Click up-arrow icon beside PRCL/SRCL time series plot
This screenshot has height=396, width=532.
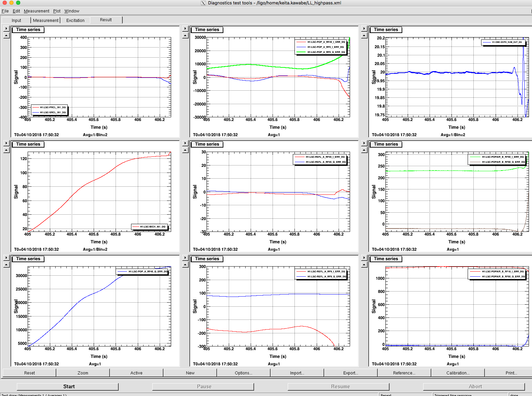[x=6, y=35]
